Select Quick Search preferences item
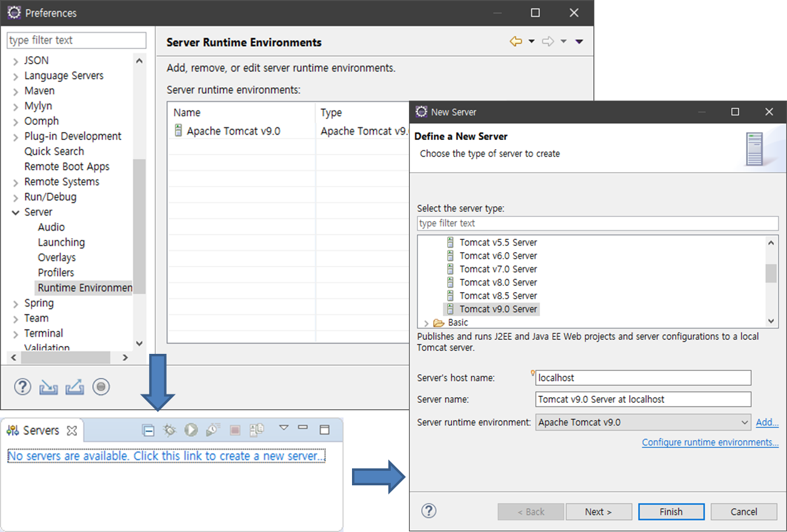Image resolution: width=787 pixels, height=532 pixels. click(54, 151)
